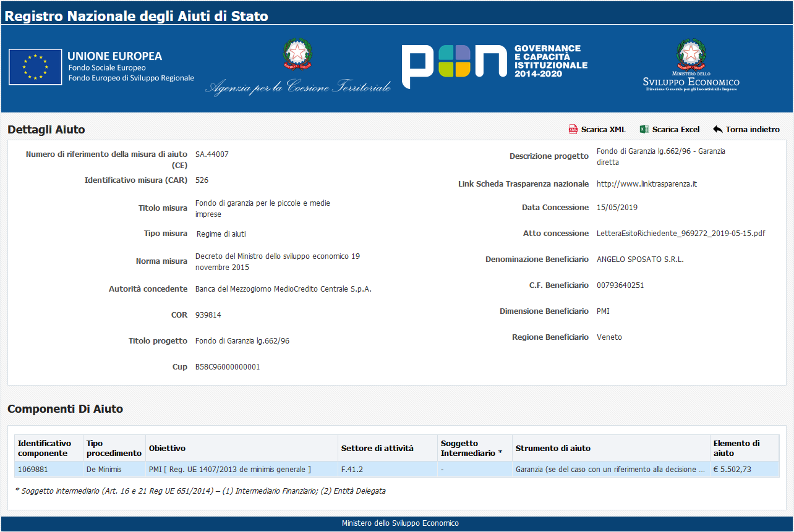Viewport: 794px width, 532px height.
Task: Click the PDF icon beside Scarica XML
Action: pyautogui.click(x=573, y=130)
